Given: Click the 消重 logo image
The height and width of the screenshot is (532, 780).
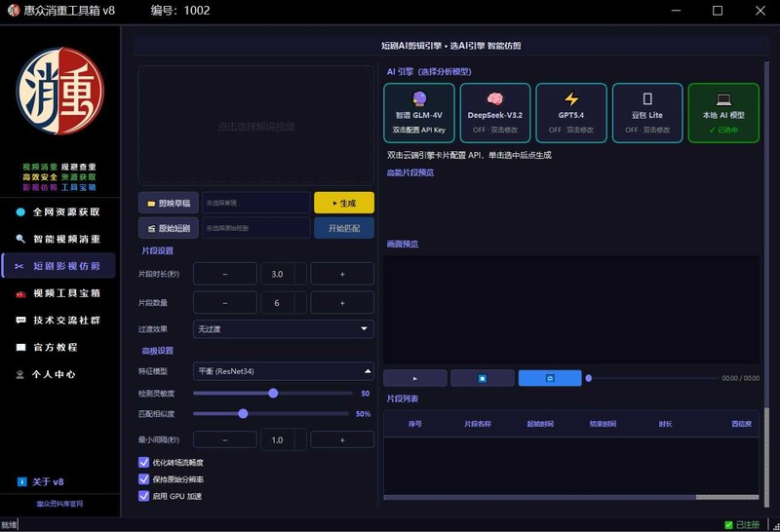Looking at the screenshot, I should 59,91.
